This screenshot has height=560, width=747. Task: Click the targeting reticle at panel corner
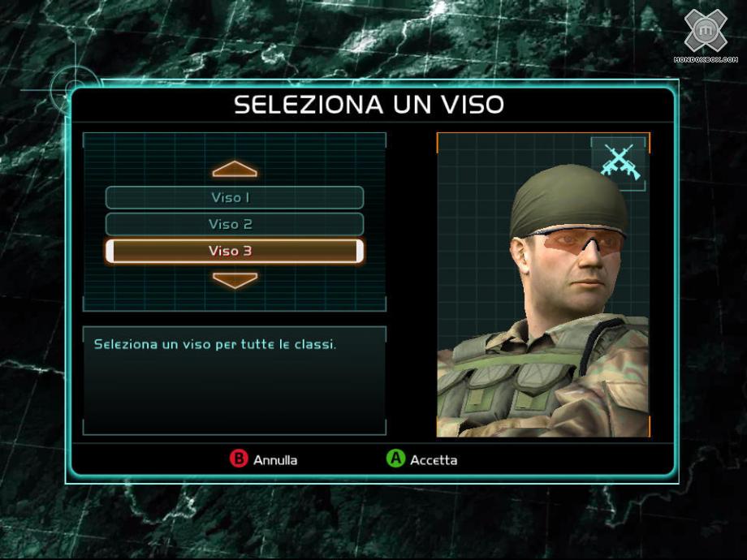click(x=75, y=89)
